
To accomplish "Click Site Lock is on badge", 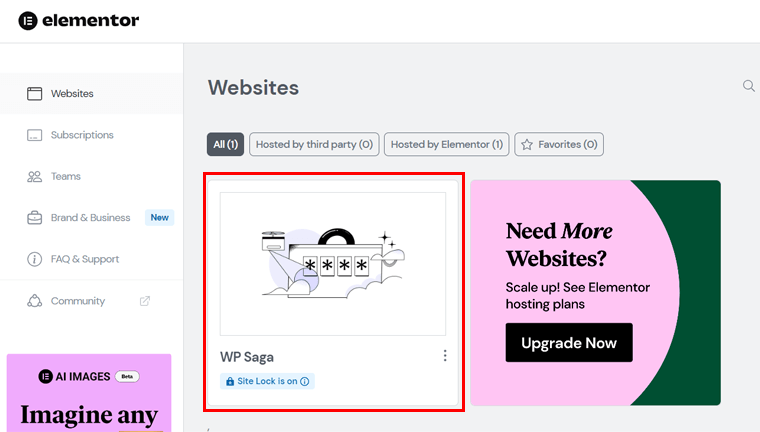I will pyautogui.click(x=267, y=381).
